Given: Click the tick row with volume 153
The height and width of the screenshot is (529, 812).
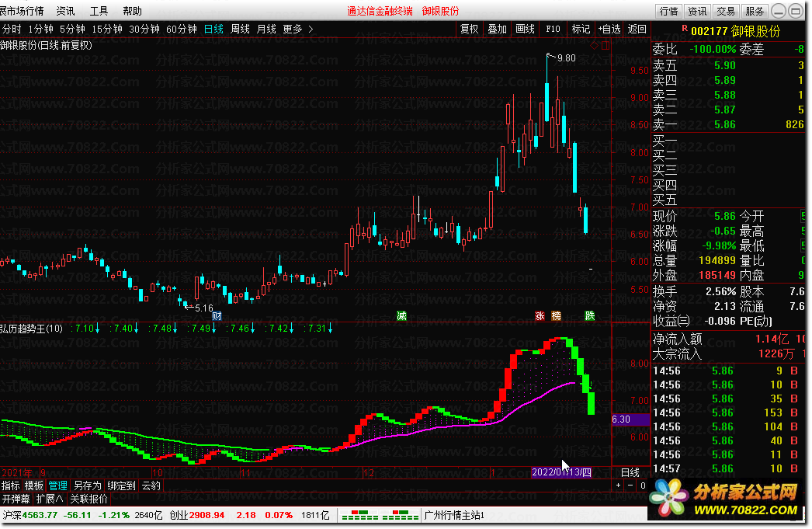Looking at the screenshot, I should tap(728, 413).
